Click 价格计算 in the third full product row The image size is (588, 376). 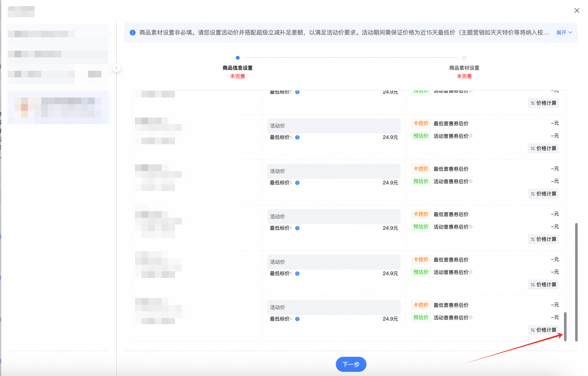pyautogui.click(x=543, y=239)
